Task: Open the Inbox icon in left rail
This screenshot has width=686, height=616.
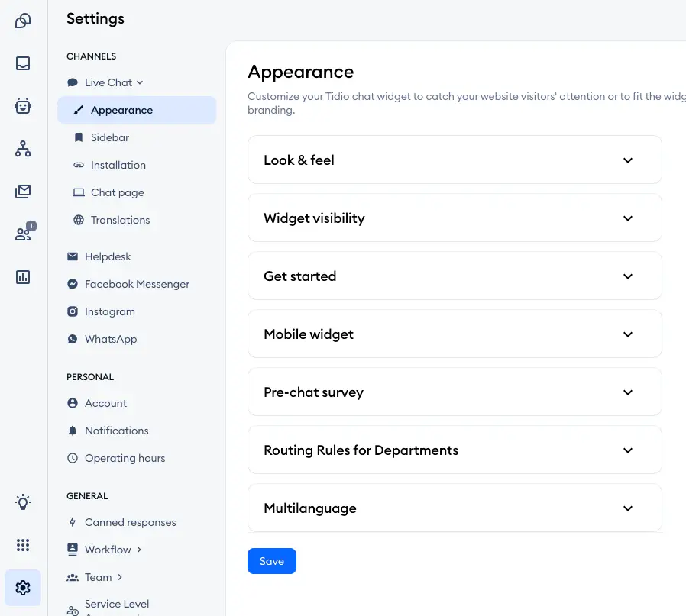Action: (23, 63)
